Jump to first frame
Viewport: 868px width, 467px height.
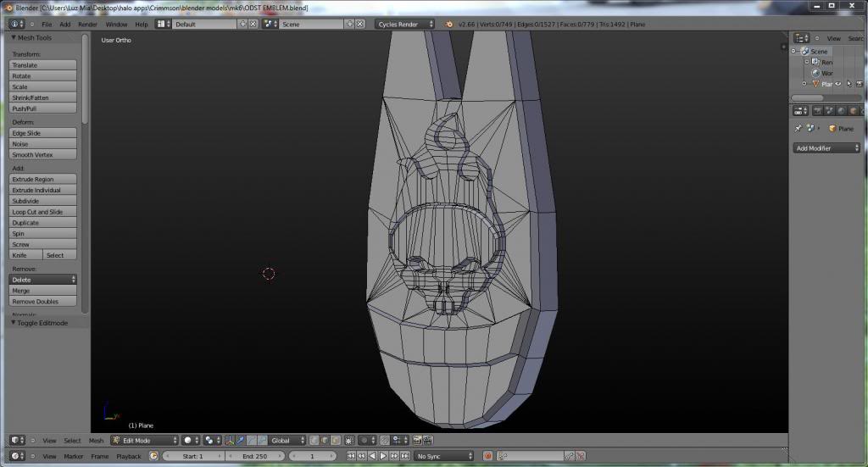351,456
